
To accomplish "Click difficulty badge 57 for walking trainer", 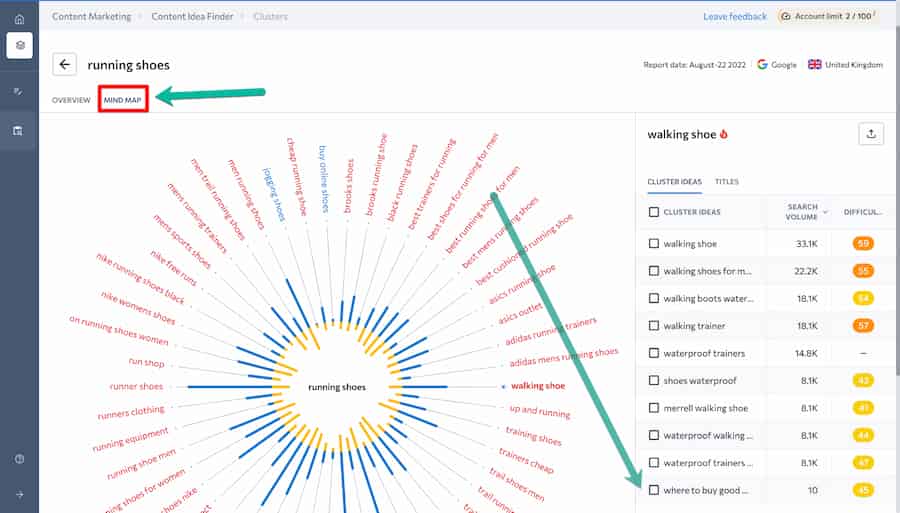I will pyautogui.click(x=863, y=325).
